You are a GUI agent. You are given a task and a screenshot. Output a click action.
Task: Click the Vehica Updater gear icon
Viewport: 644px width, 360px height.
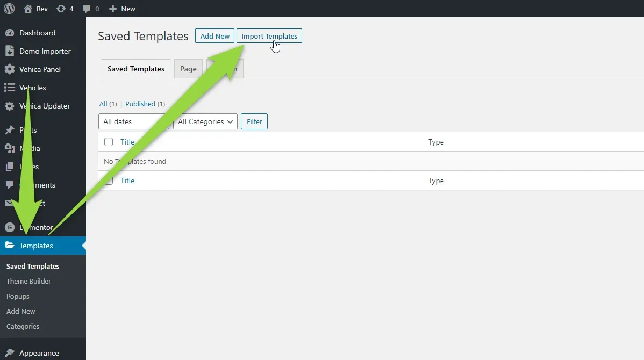(x=10, y=106)
